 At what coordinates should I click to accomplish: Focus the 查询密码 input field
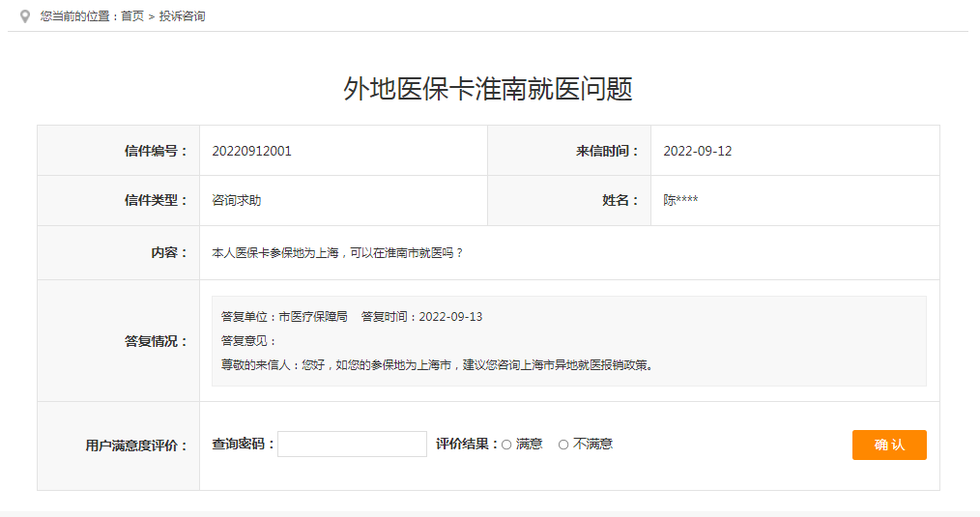coord(352,445)
